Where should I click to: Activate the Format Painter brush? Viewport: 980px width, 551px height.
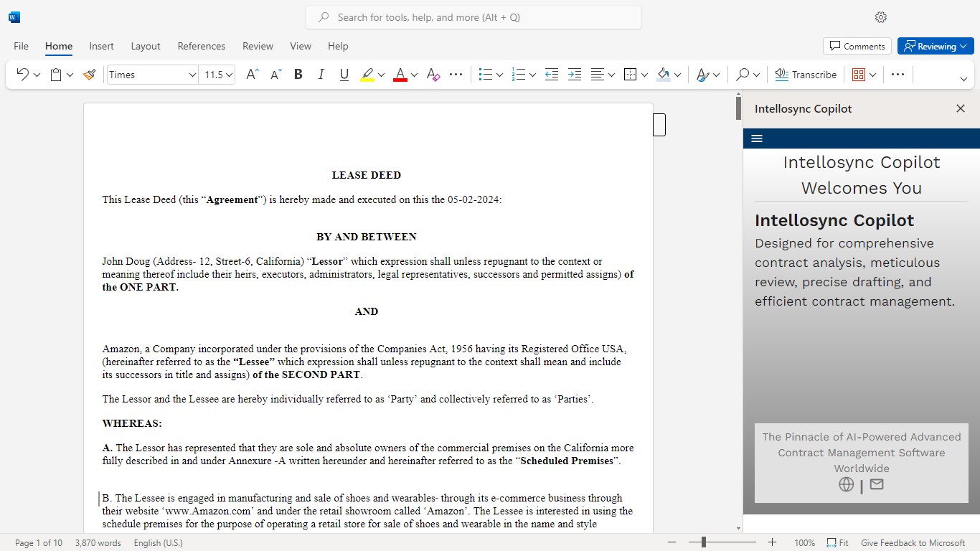90,75
